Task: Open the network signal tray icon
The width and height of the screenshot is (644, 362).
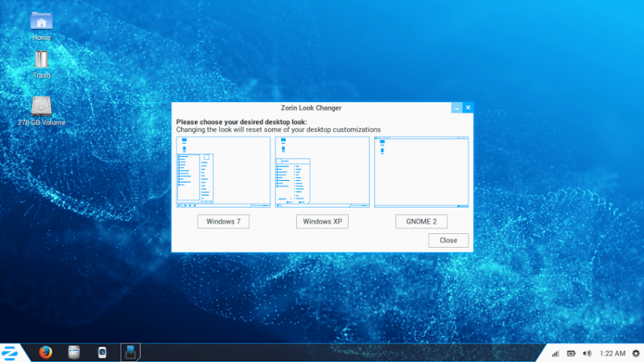Action: tap(555, 353)
